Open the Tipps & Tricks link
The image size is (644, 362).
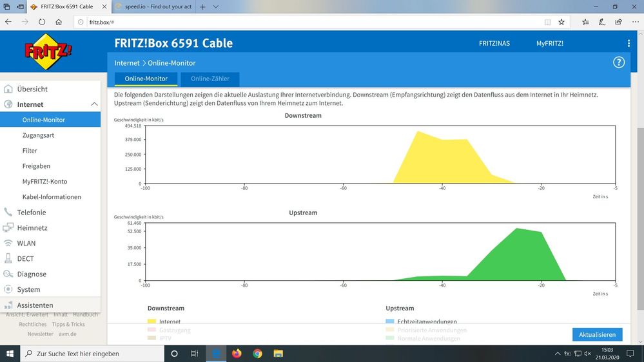coord(68,324)
